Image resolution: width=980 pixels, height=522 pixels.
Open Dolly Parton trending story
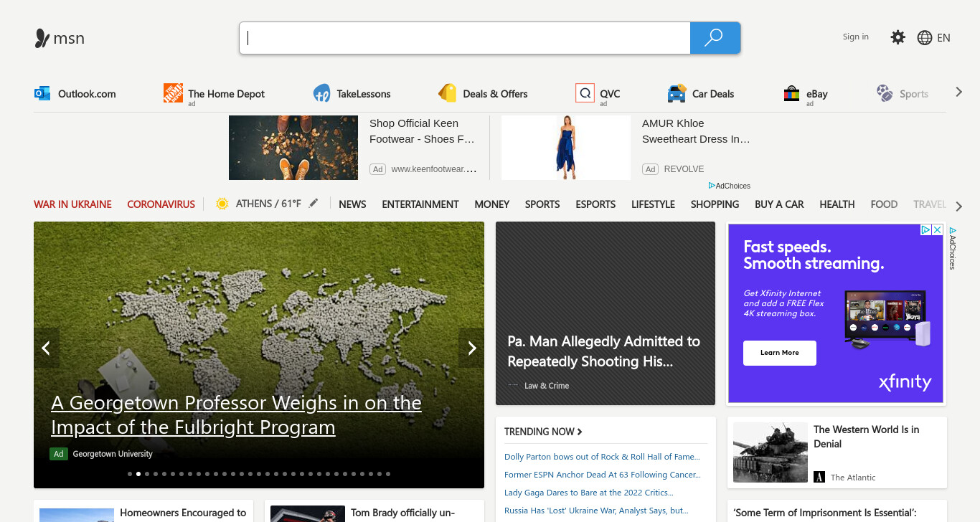pyautogui.click(x=602, y=457)
